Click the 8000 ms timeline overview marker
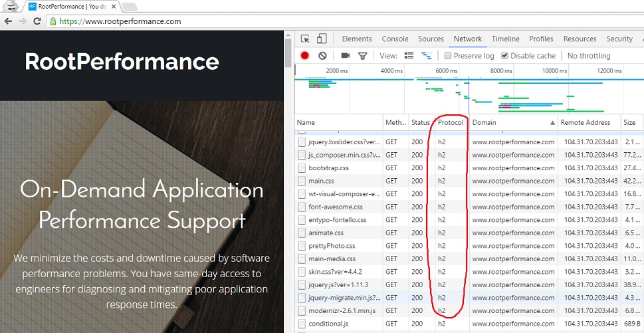The width and height of the screenshot is (644, 333). (501, 70)
